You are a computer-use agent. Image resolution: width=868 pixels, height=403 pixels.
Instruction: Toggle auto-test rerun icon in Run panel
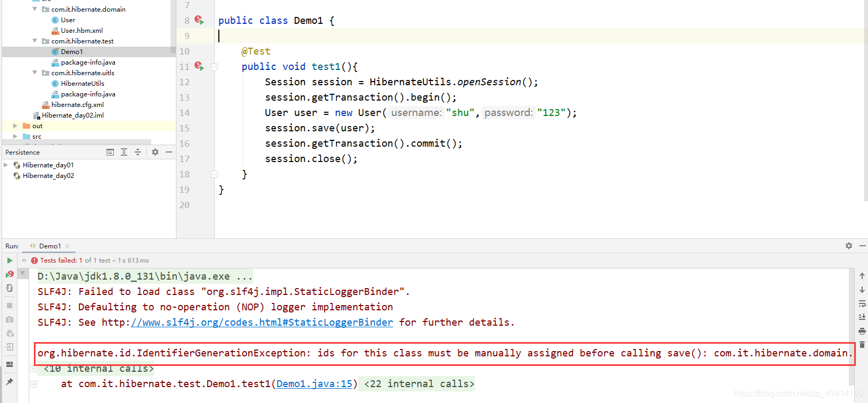10,288
